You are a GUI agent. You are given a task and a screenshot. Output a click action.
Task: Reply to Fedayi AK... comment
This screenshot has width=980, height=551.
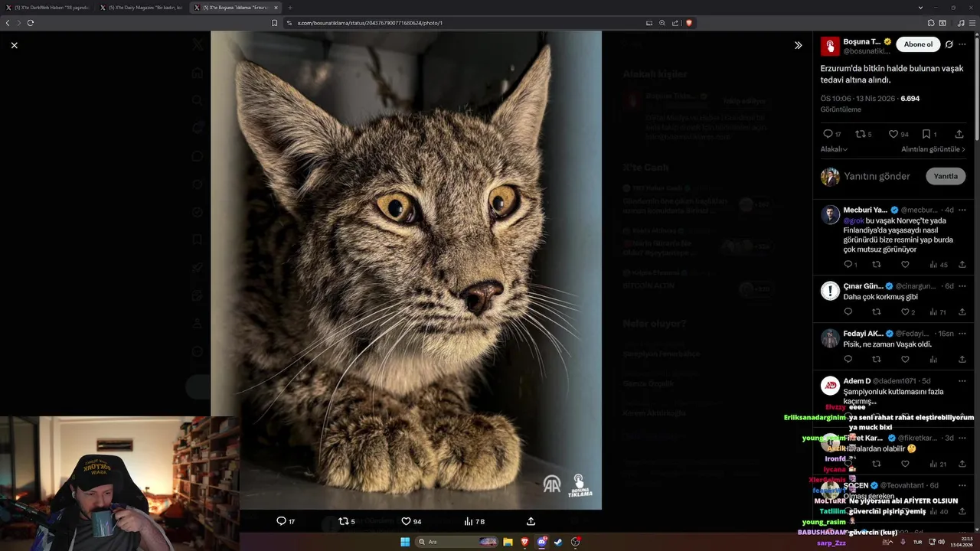[848, 360]
